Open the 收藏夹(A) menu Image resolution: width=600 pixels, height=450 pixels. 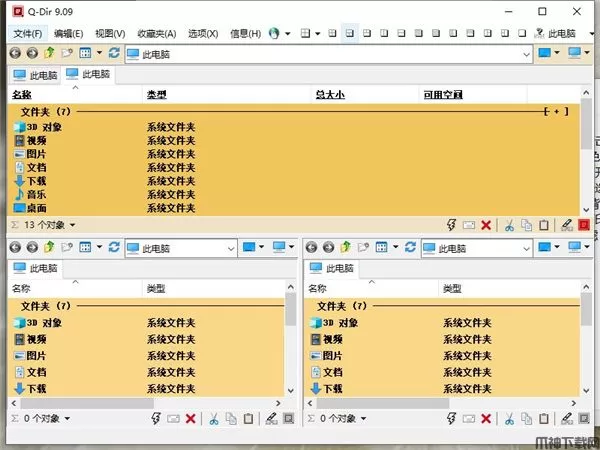157,34
